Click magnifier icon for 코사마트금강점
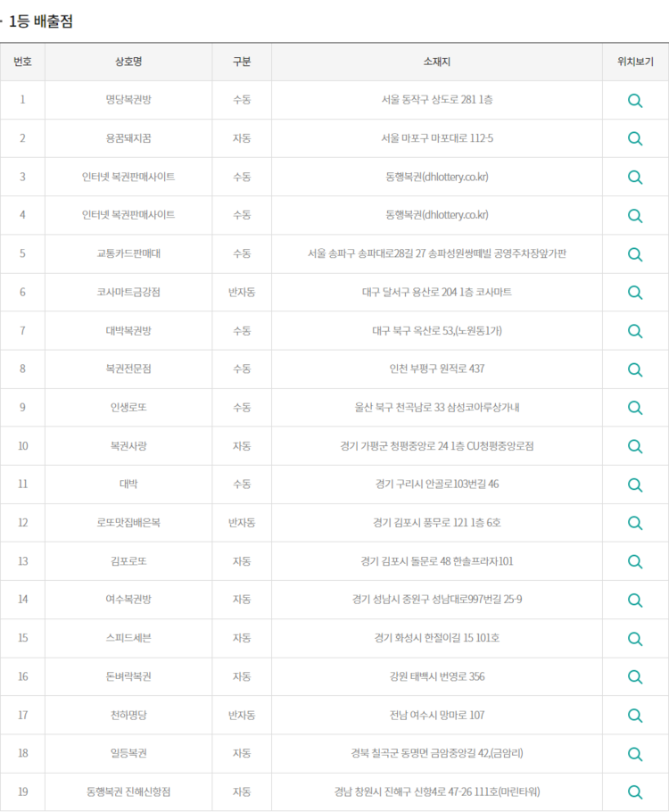The height and width of the screenshot is (812, 669). (635, 292)
